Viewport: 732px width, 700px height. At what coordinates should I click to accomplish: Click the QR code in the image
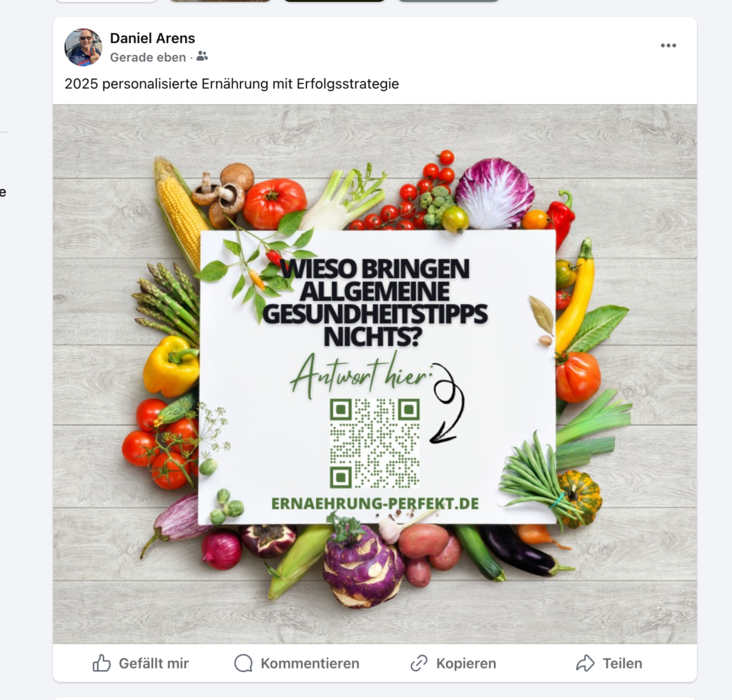[375, 443]
